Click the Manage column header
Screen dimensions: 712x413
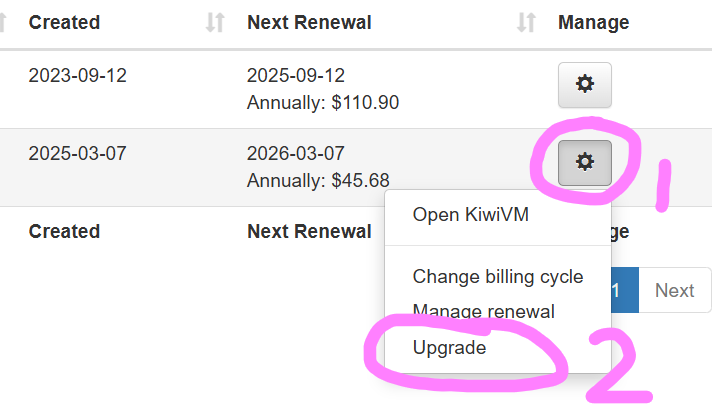tap(593, 23)
